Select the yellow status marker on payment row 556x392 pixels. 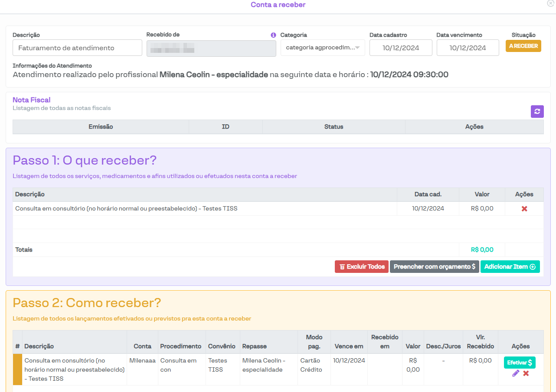(x=18, y=369)
